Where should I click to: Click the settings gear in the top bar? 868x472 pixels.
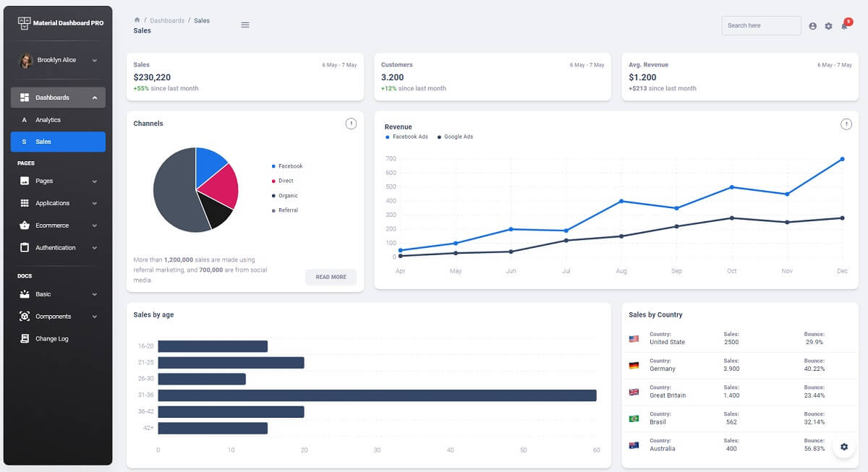coord(828,25)
